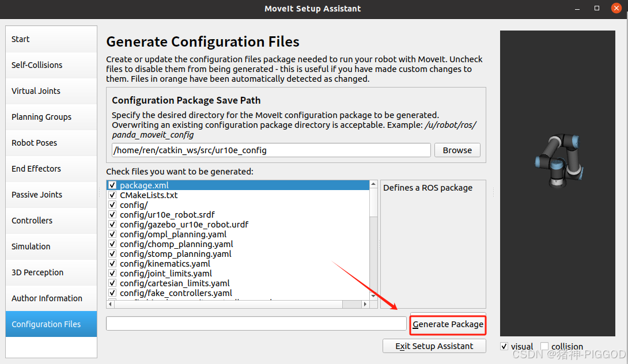Screen dimensions: 628x364
Task: Go to Controllers step
Action: [51, 221]
